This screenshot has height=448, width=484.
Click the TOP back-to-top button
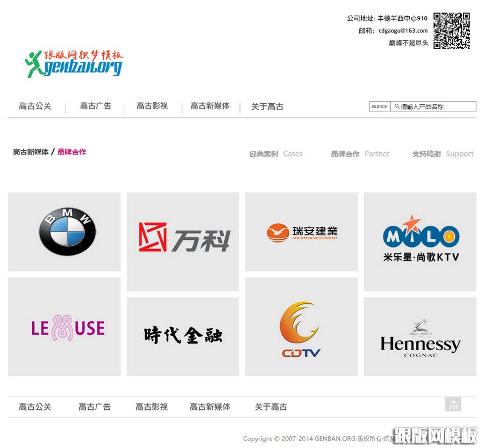453,405
